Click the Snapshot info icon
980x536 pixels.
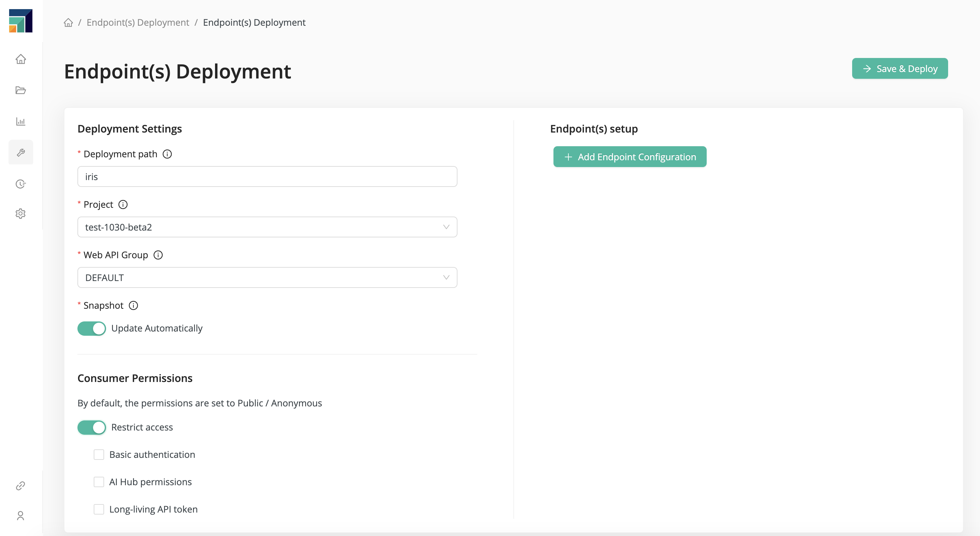pyautogui.click(x=133, y=305)
